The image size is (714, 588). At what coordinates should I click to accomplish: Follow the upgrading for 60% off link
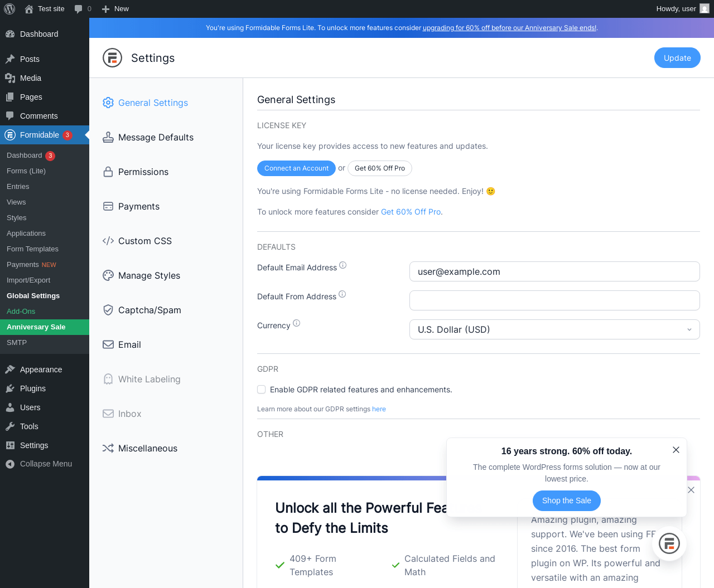pyautogui.click(x=510, y=28)
